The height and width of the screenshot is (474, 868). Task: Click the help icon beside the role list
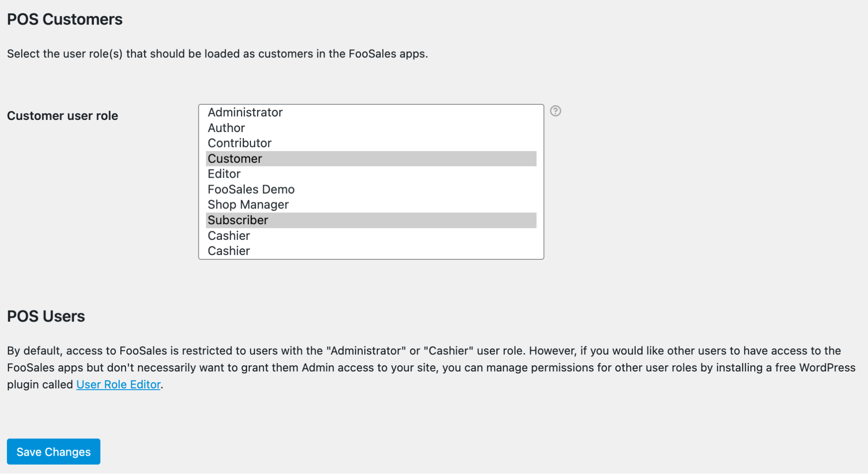point(555,111)
